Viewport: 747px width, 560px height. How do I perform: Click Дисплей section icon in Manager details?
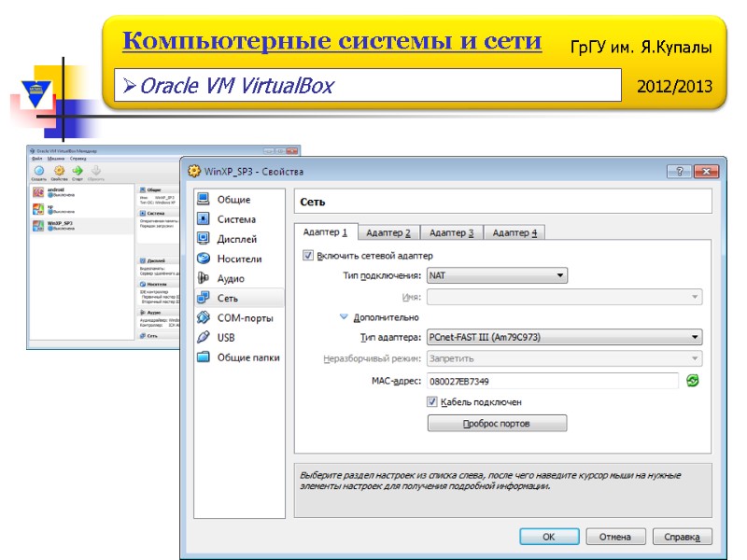[x=143, y=261]
